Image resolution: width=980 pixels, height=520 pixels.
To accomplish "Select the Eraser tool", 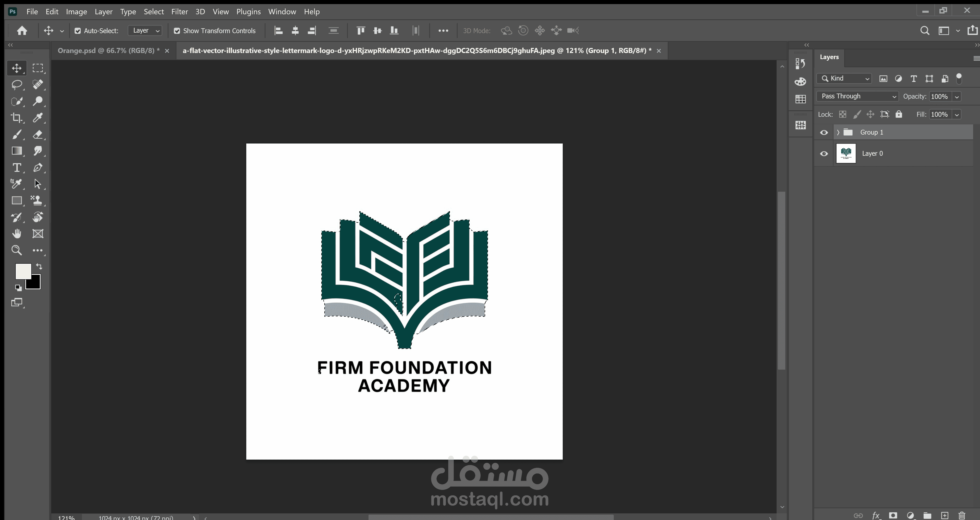I will tap(38, 135).
